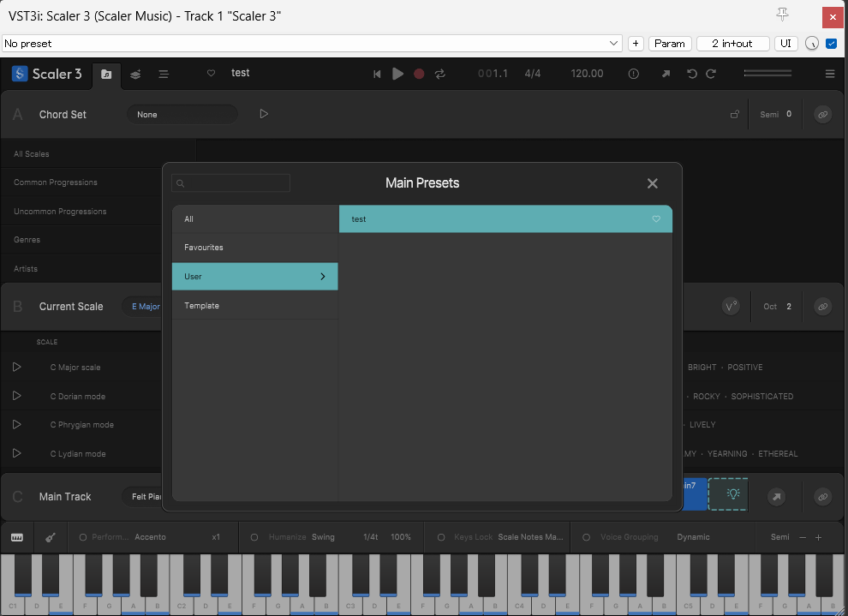
Task: Adjust the output level bar in the top toolbar
Action: (767, 73)
